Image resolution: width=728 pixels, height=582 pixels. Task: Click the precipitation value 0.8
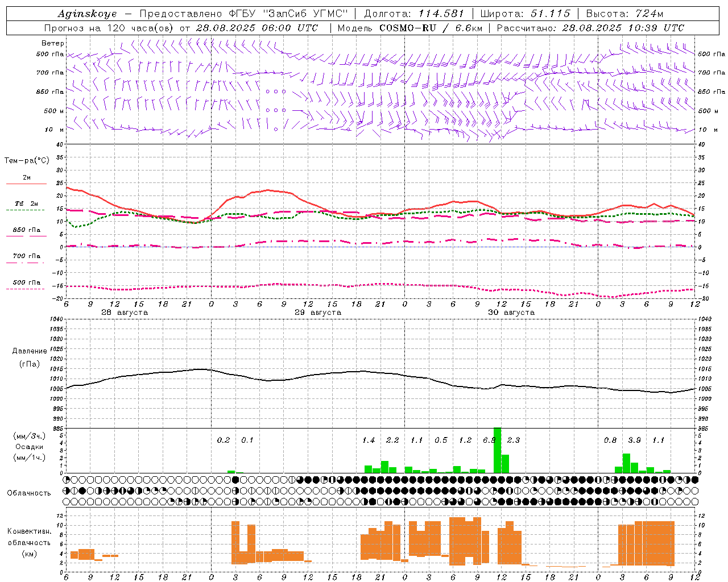[610, 440]
